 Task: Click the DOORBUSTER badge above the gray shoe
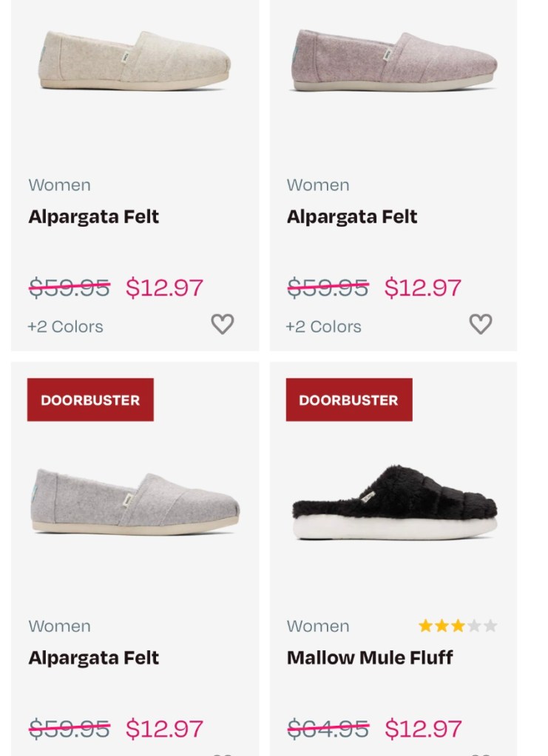(x=90, y=400)
